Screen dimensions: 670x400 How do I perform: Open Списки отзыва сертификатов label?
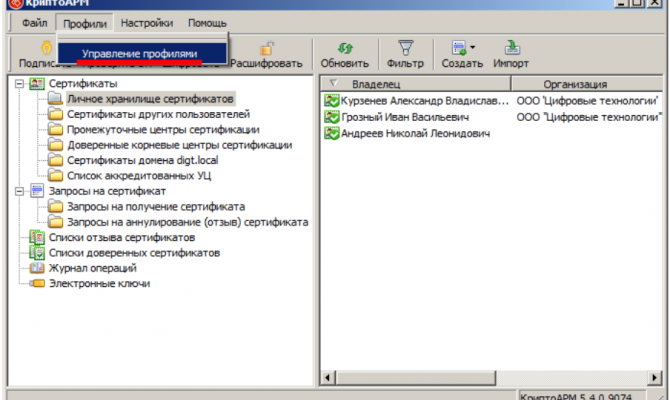[122, 237]
